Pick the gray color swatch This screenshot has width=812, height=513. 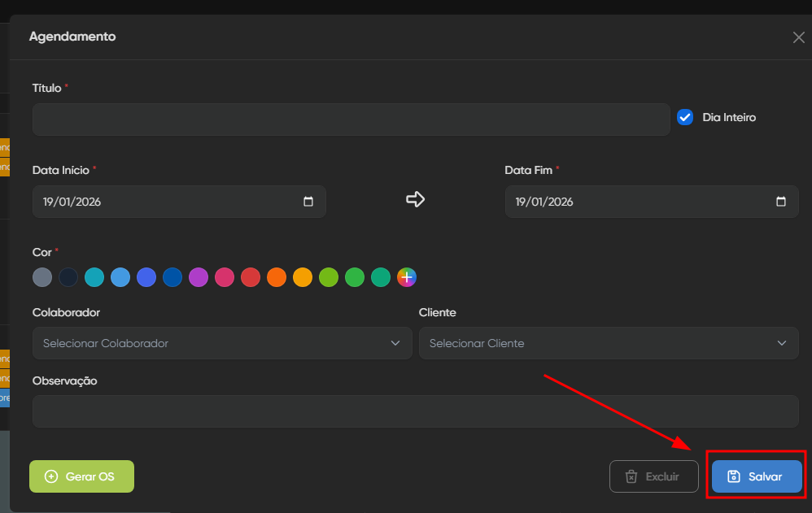tap(42, 277)
